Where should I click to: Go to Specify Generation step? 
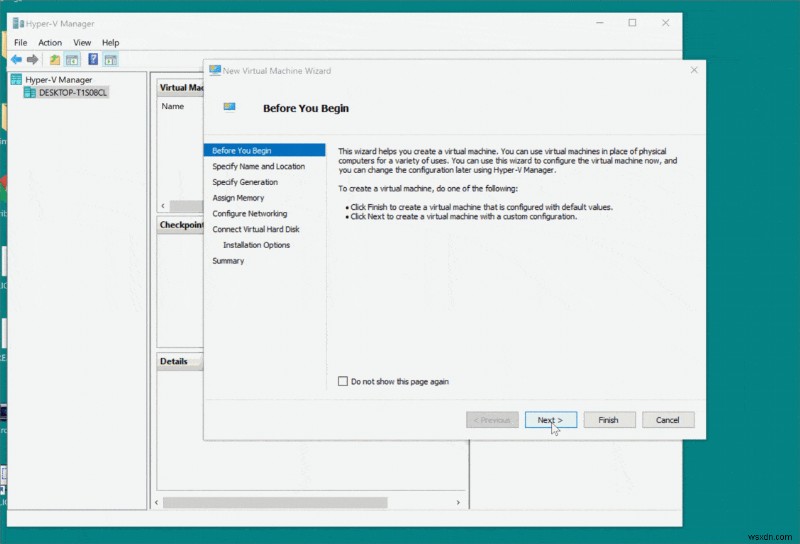click(245, 182)
